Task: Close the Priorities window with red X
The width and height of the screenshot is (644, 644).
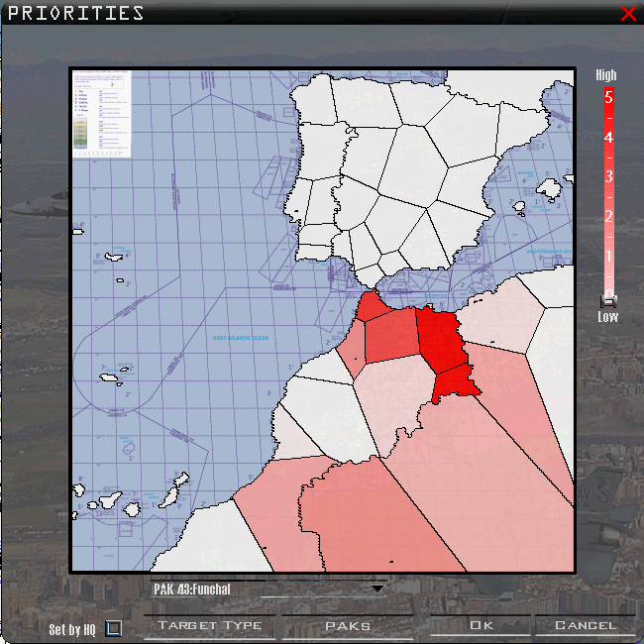Action: point(628,13)
